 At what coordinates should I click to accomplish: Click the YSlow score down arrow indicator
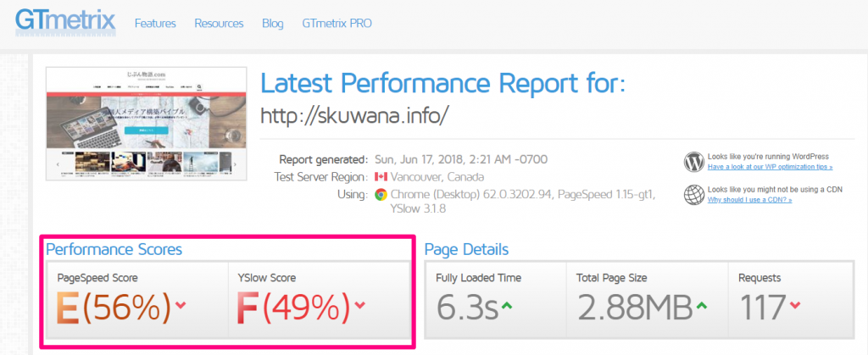(x=359, y=305)
